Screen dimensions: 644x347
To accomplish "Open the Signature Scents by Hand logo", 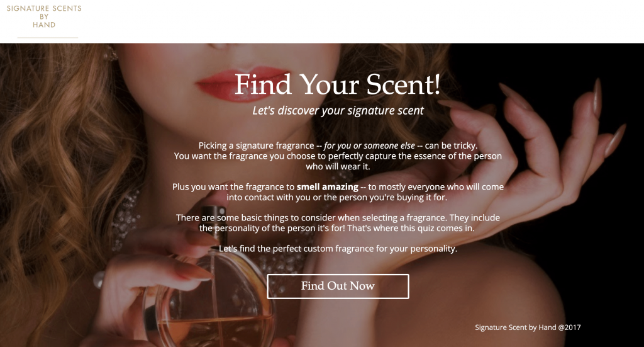I will (45, 16).
